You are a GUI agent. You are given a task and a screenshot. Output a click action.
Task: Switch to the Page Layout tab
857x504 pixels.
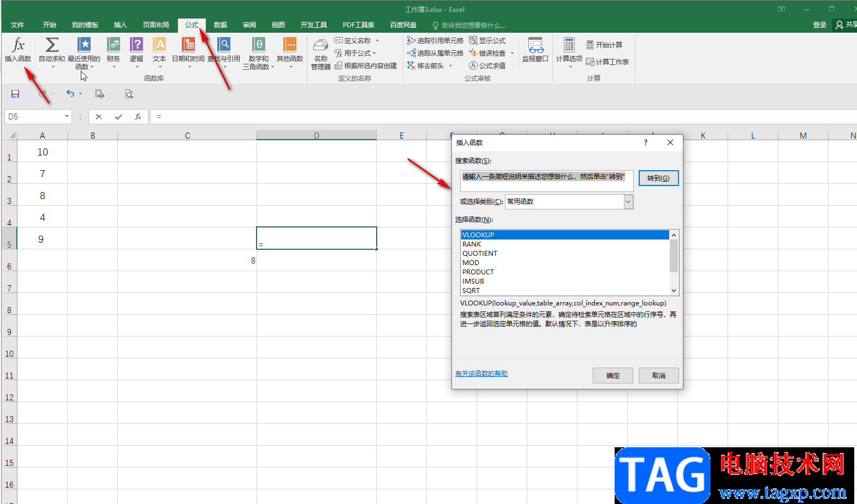pyautogui.click(x=156, y=25)
